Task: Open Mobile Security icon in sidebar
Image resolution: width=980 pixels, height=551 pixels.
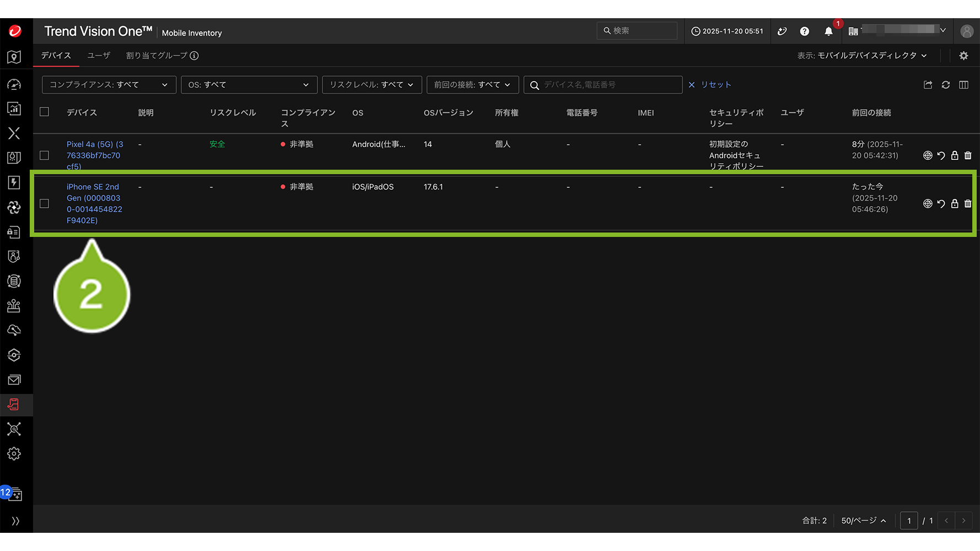Action: [14, 405]
